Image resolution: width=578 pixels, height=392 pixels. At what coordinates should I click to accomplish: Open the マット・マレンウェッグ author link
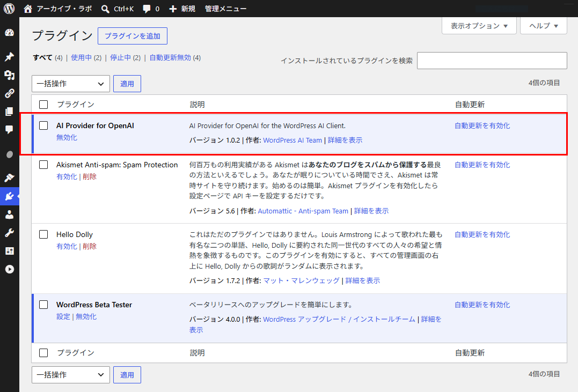(x=301, y=281)
